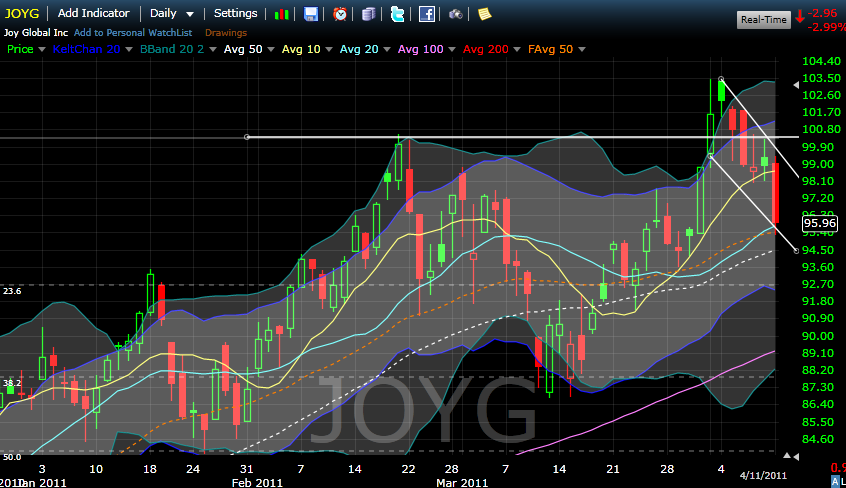Click the red down arrow price change icon
This screenshot has height=488, width=846.
pyautogui.click(x=800, y=17)
